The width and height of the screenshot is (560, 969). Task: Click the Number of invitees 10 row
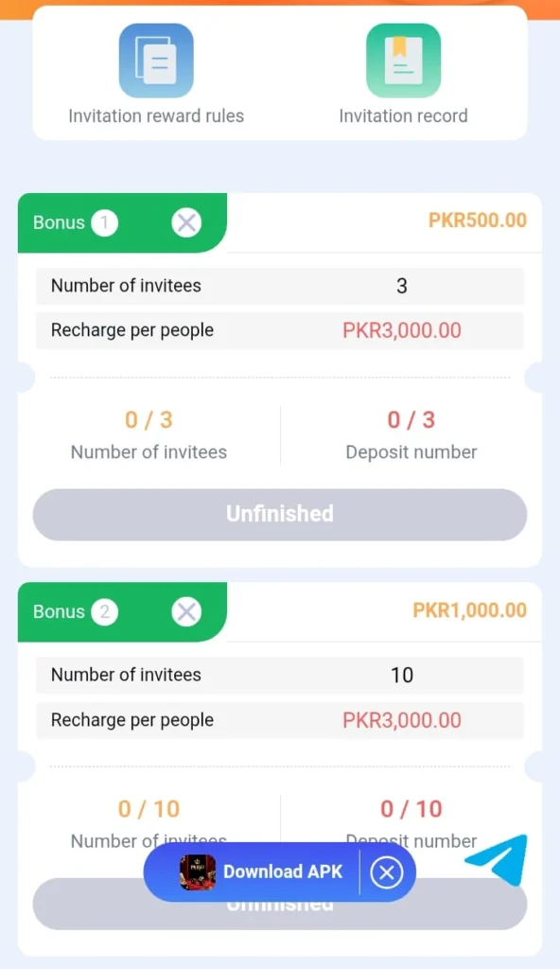(x=279, y=675)
